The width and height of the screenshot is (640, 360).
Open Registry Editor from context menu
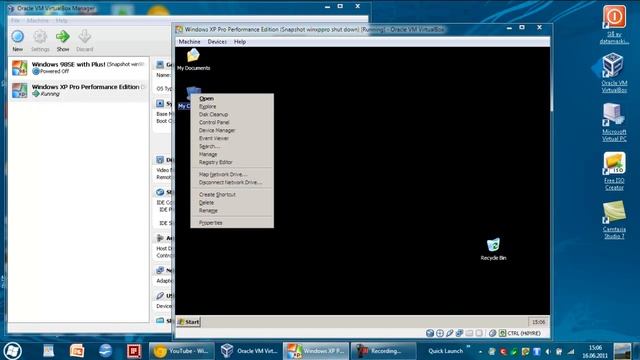pyautogui.click(x=232, y=162)
